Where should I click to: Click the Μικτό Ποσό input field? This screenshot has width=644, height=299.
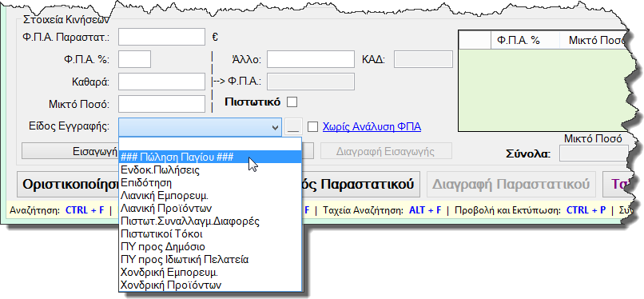coord(161,103)
